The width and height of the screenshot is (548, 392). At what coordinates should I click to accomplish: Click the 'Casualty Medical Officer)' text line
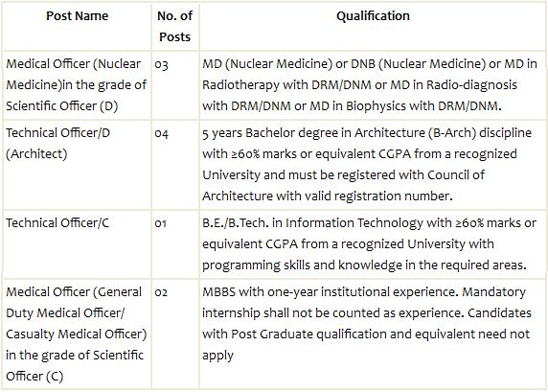77,334
